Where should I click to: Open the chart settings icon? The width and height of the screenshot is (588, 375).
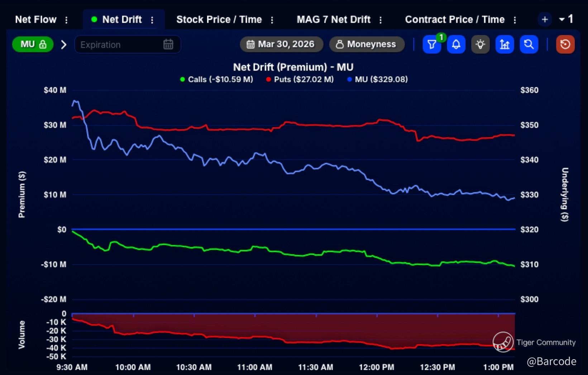505,44
